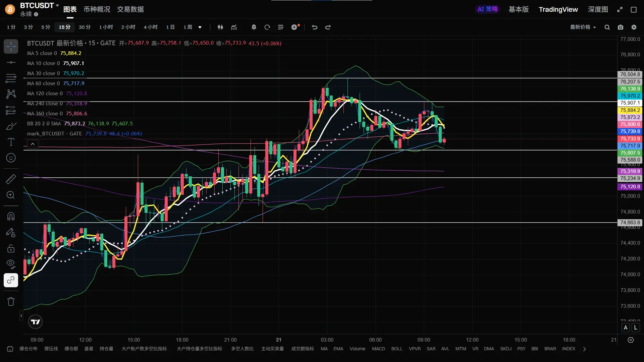Viewport: 644px width, 362px height.
Task: Take a chart snapshot with camera icon
Action: tap(621, 27)
